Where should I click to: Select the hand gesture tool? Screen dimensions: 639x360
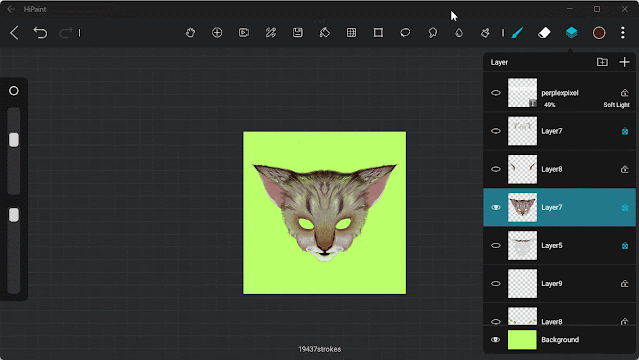[x=190, y=33]
